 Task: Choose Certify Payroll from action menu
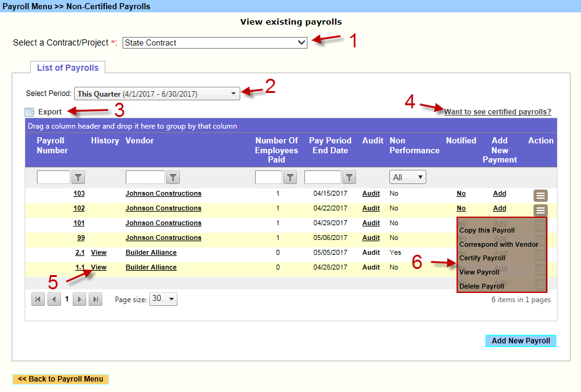482,258
